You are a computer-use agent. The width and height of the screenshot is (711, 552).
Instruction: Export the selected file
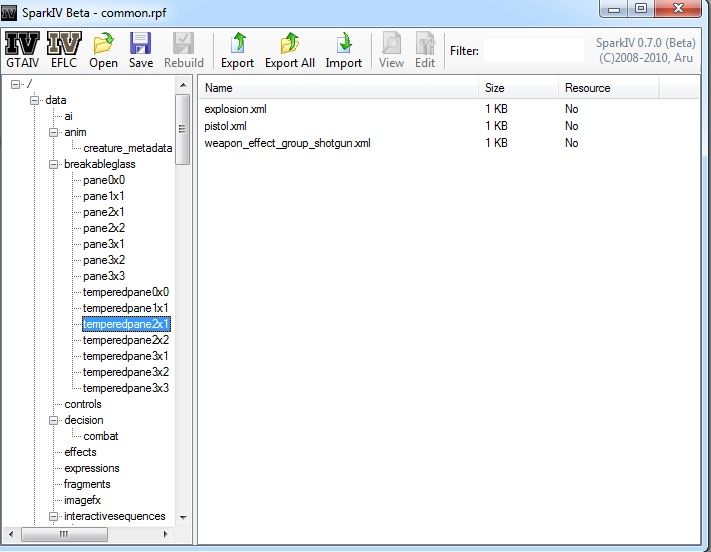pyautogui.click(x=238, y=50)
